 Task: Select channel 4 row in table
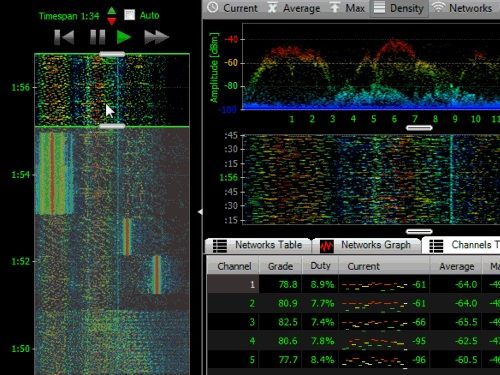(353, 341)
